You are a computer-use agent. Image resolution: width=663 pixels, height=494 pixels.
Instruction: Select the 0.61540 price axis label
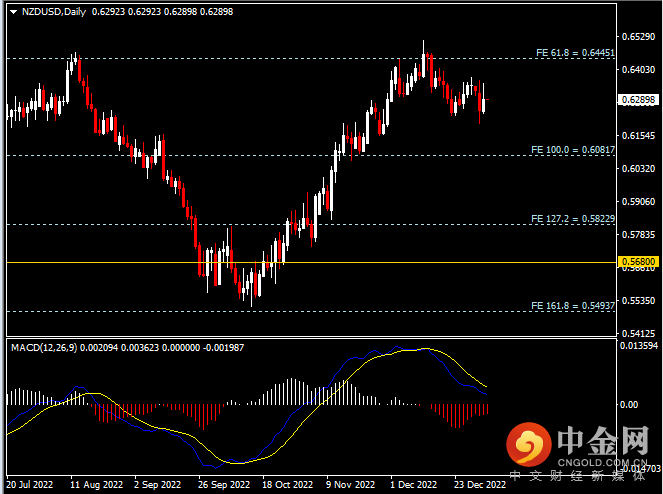tap(637, 136)
